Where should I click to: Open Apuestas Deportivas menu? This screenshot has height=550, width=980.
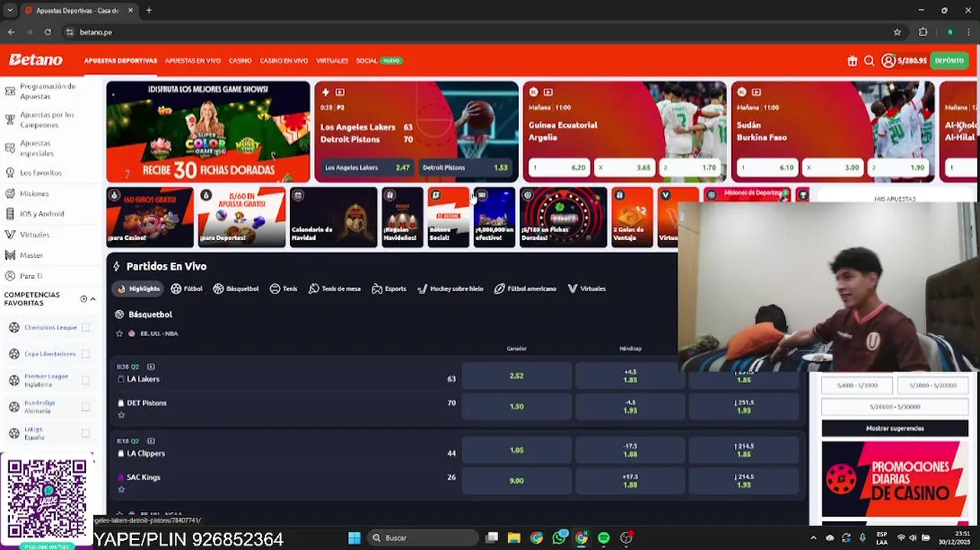click(121, 60)
